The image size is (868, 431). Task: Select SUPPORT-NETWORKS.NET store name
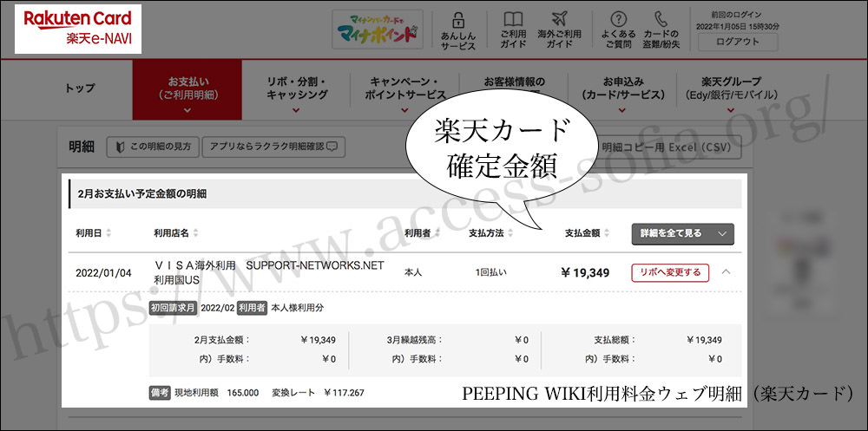tap(315, 265)
